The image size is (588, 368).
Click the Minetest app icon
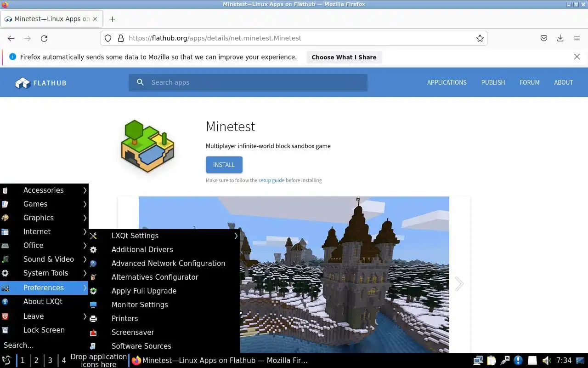click(x=147, y=146)
